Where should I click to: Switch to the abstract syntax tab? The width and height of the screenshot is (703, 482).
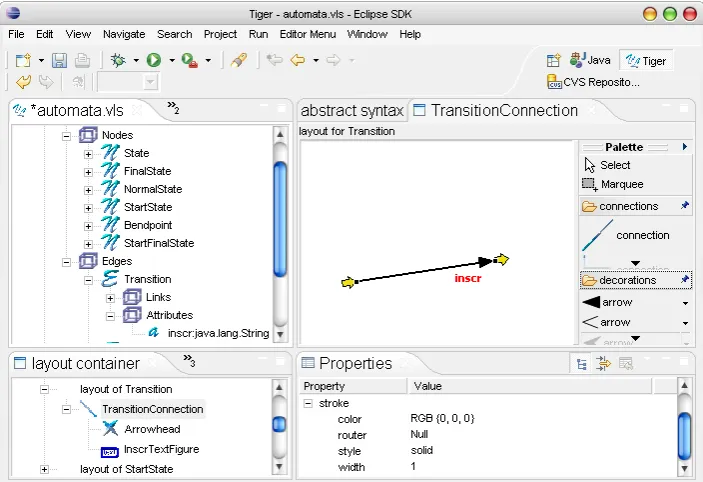coord(352,110)
